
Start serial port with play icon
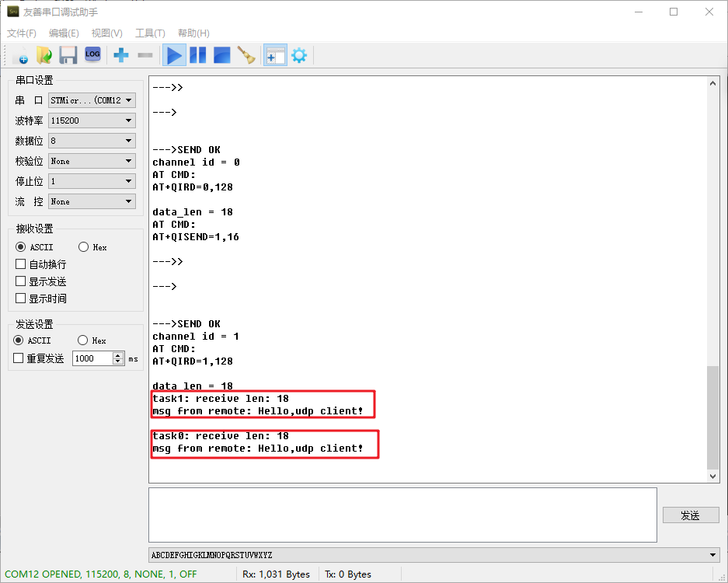(174, 55)
